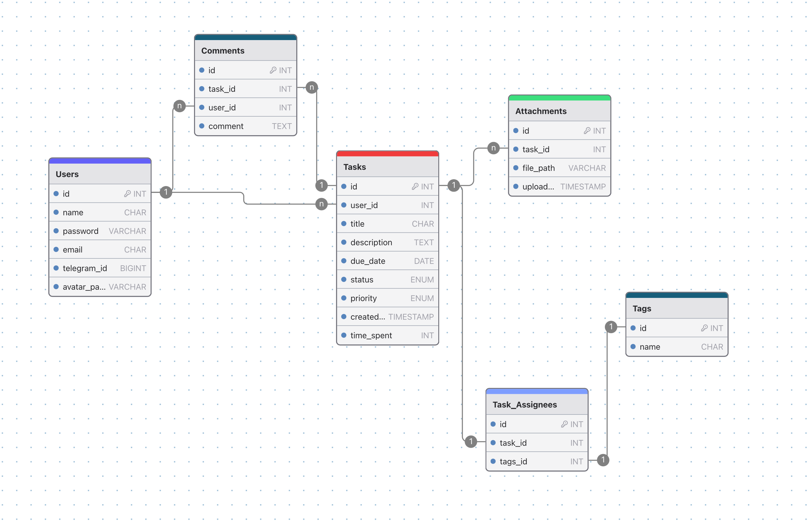Select the telegram_id row in Users
This screenshot has height=521, width=812.
coord(100,268)
